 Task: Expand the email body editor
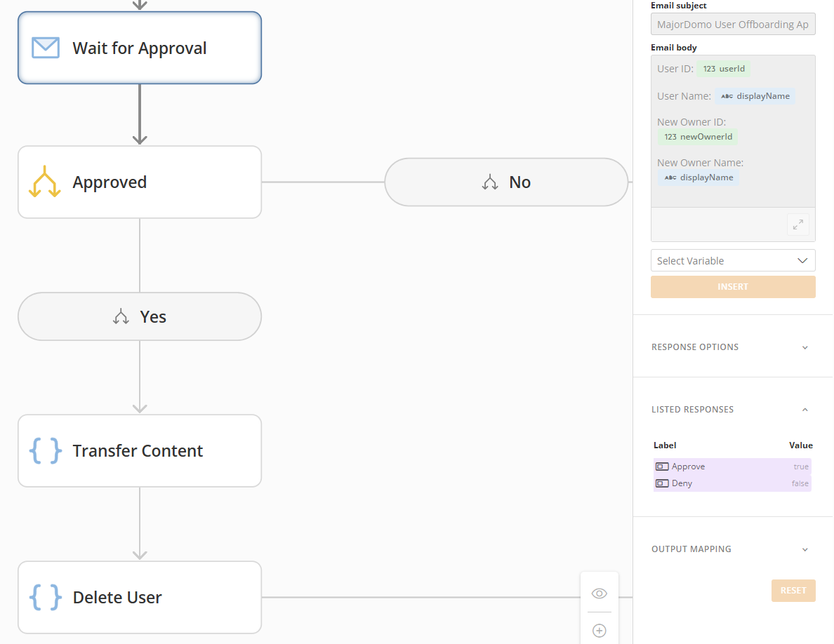(x=797, y=224)
